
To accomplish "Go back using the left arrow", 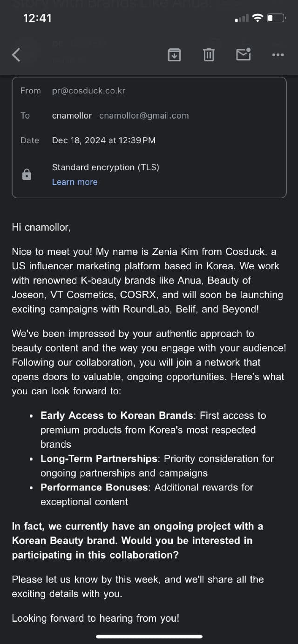I will point(16,55).
